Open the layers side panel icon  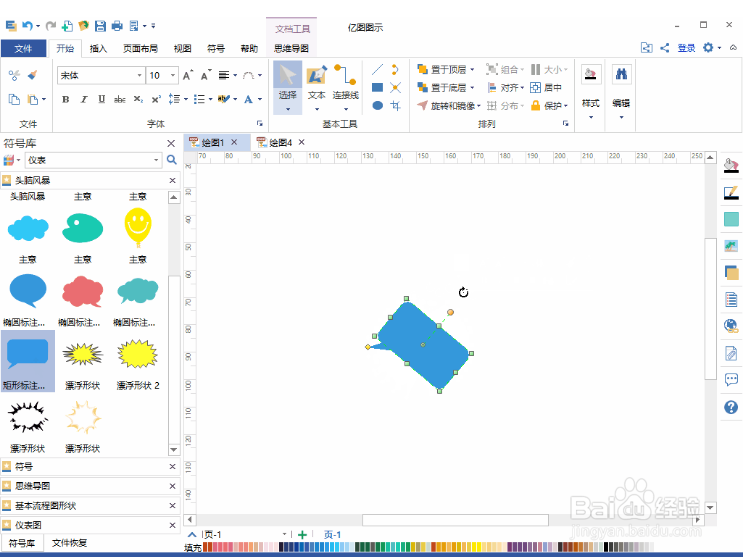tap(731, 273)
